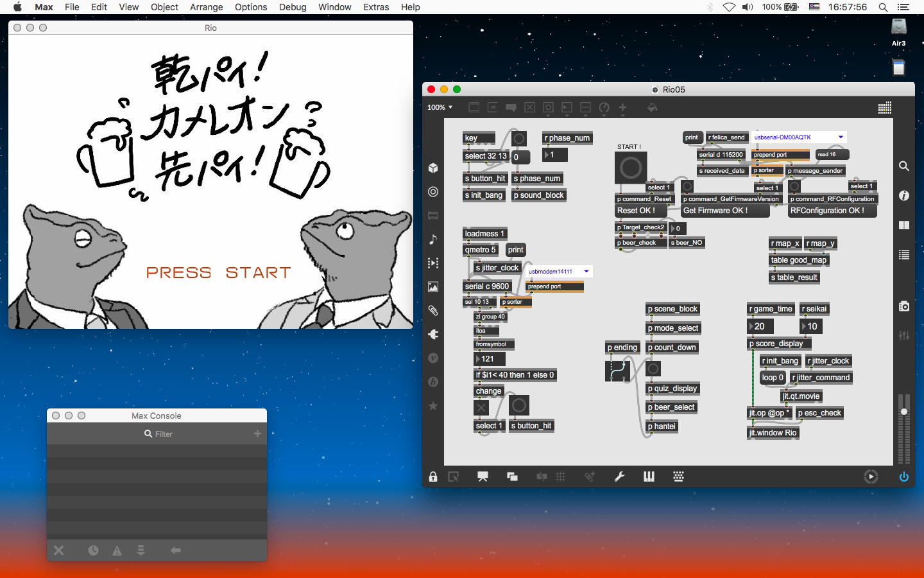Open the Plug-ins browser in left sidebar
924x578 pixels.
click(433, 334)
